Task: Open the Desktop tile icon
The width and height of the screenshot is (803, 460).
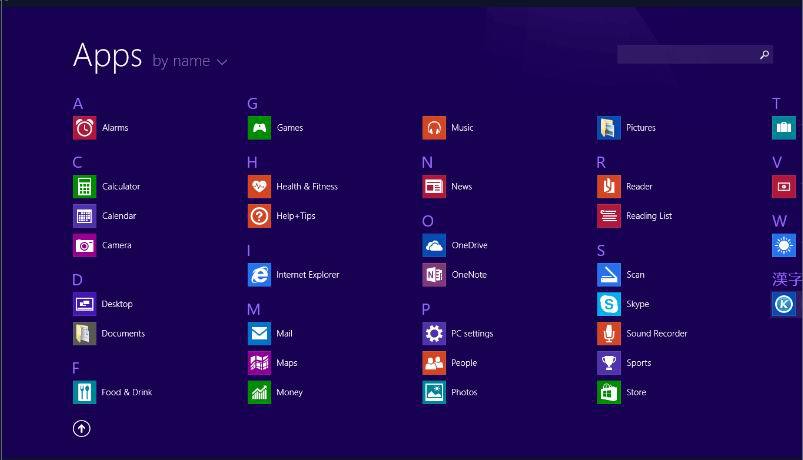Action: click(x=84, y=304)
